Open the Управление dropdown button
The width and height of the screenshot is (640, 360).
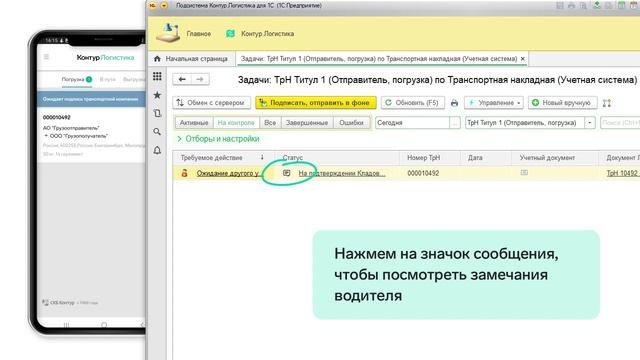point(493,103)
